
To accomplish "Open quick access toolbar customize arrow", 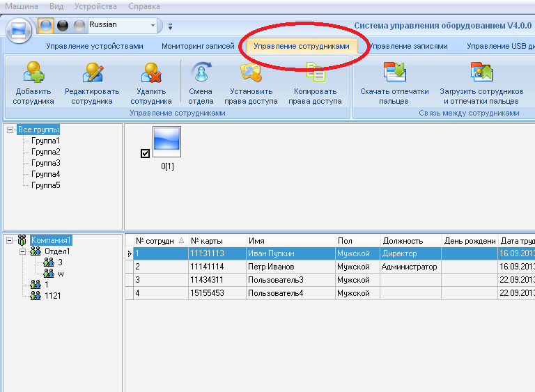I will point(170,26).
